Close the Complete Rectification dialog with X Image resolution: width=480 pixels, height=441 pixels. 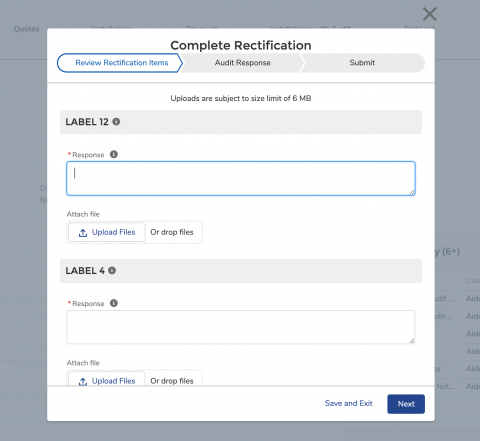click(429, 14)
